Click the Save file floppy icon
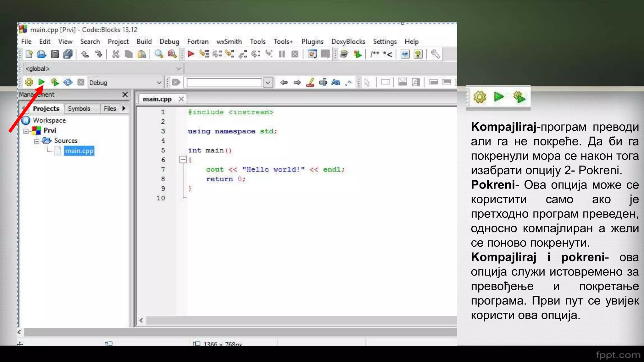This screenshot has height=362, width=644. [55, 54]
